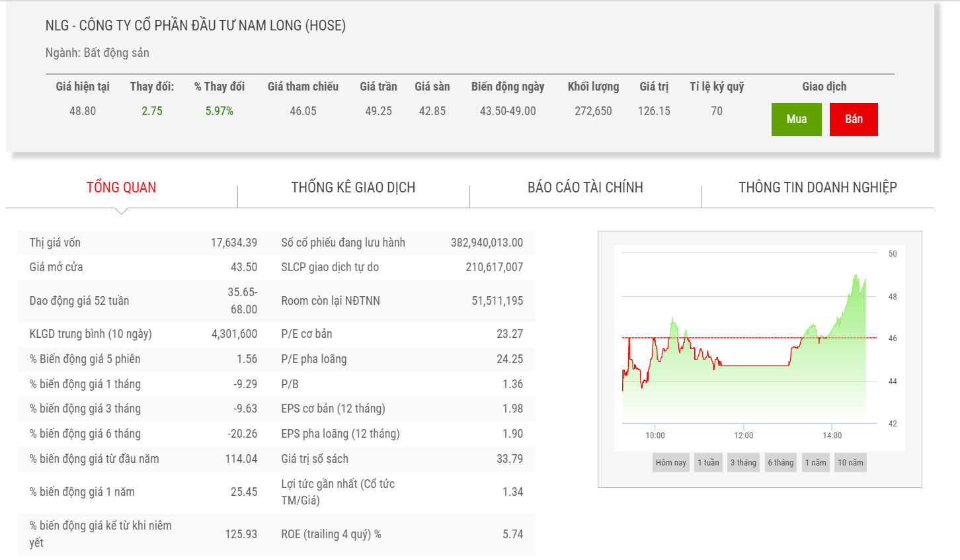Switch the chart to 6 tháng
Image resolution: width=960 pixels, height=560 pixels.
pos(780,463)
